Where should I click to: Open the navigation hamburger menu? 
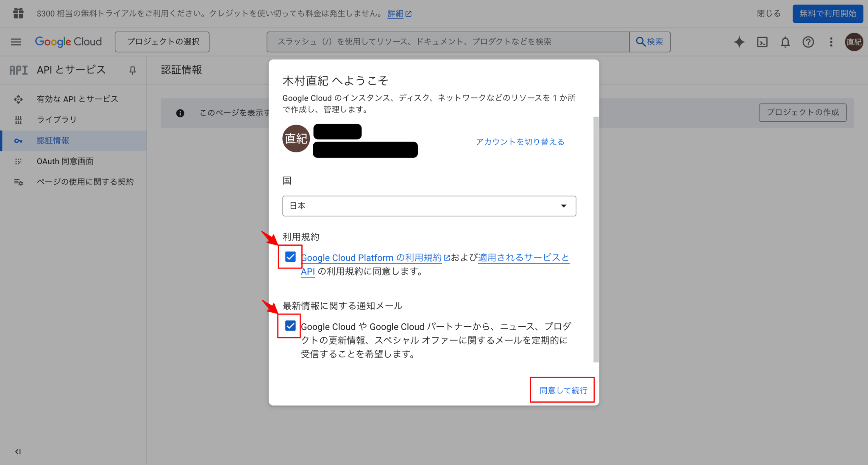16,42
